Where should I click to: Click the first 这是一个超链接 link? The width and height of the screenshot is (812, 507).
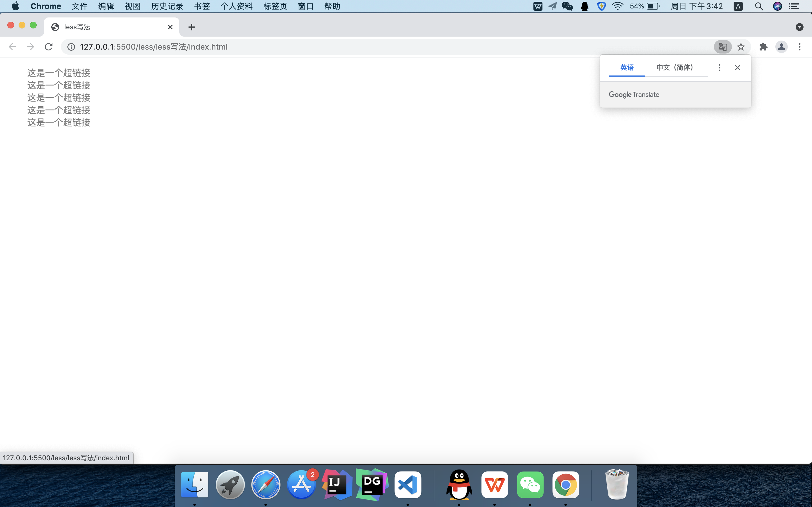point(58,73)
